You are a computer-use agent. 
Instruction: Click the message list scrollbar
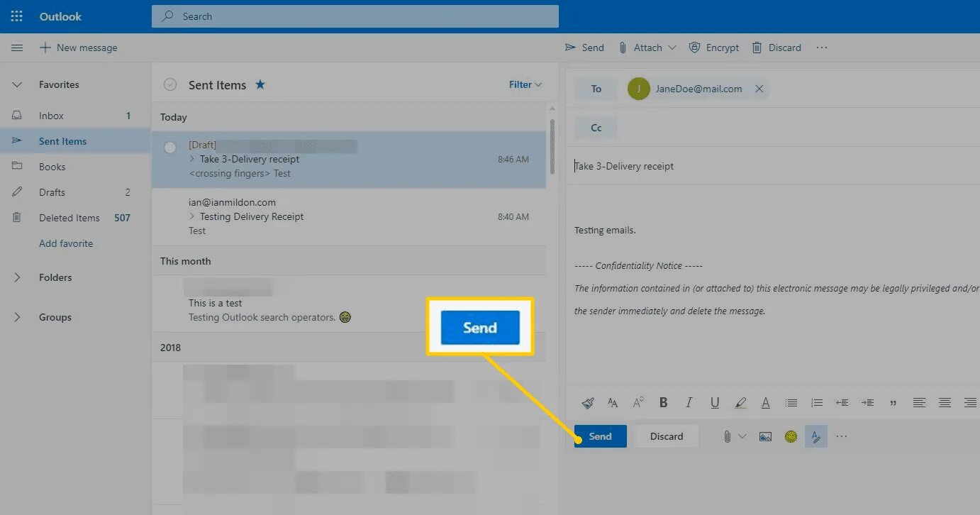click(552, 145)
